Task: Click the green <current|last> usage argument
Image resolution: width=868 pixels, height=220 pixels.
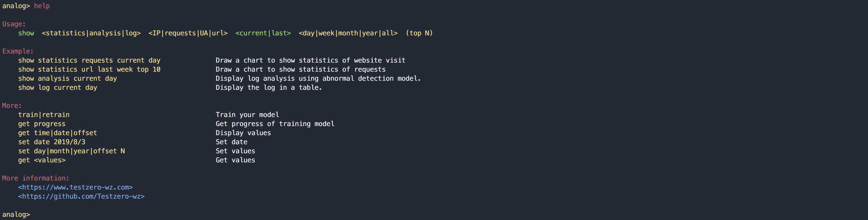Action: click(263, 33)
